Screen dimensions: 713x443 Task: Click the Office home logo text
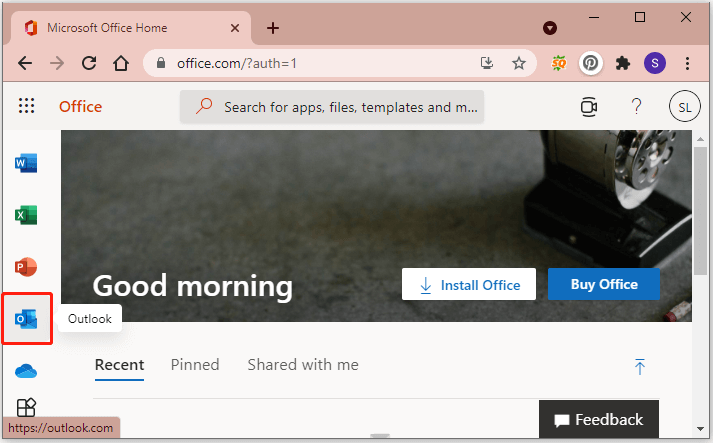pos(80,107)
